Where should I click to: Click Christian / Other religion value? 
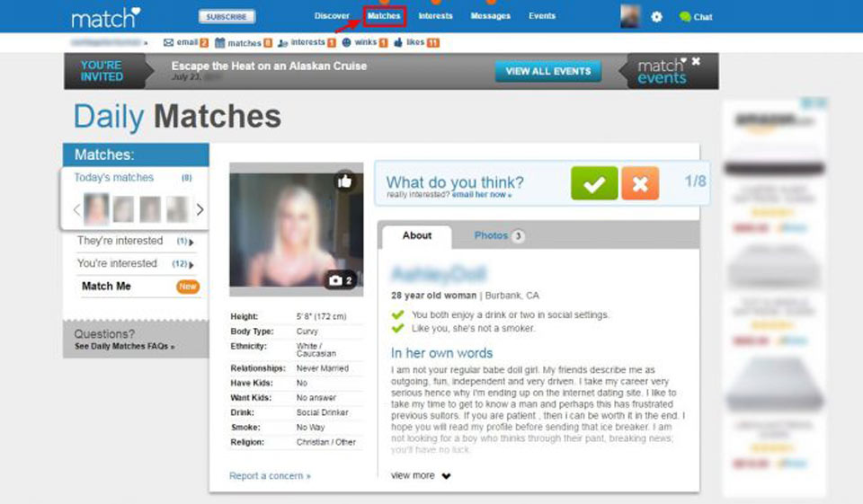pyautogui.click(x=326, y=442)
